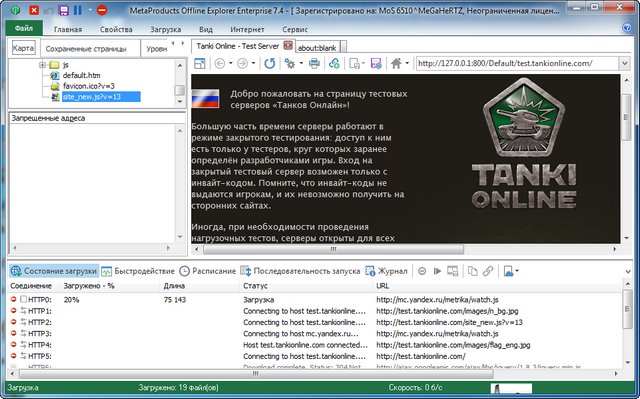Select the Сохраненные страницы panel tab

(x=86, y=49)
